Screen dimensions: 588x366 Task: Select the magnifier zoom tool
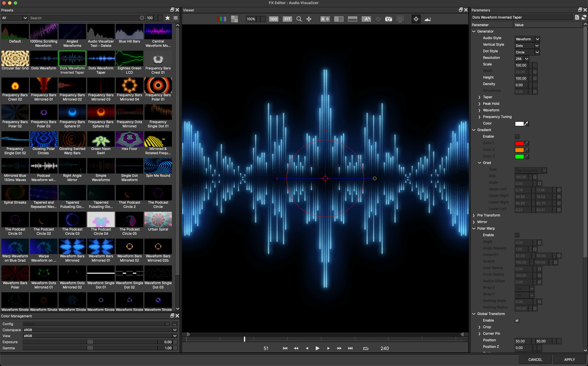299,19
